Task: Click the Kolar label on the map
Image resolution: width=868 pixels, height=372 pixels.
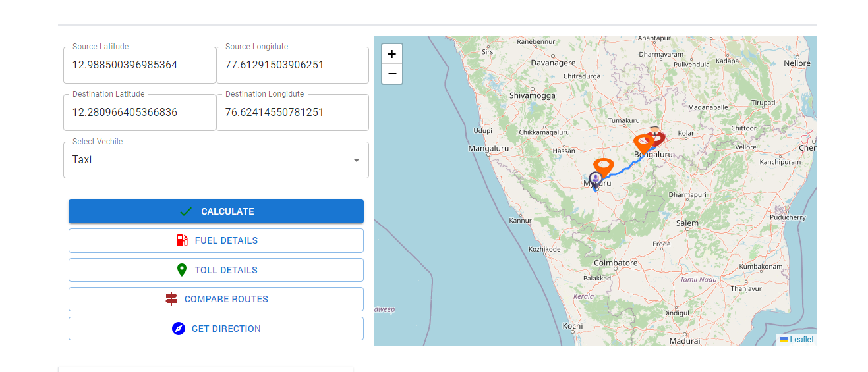Action: (x=686, y=133)
